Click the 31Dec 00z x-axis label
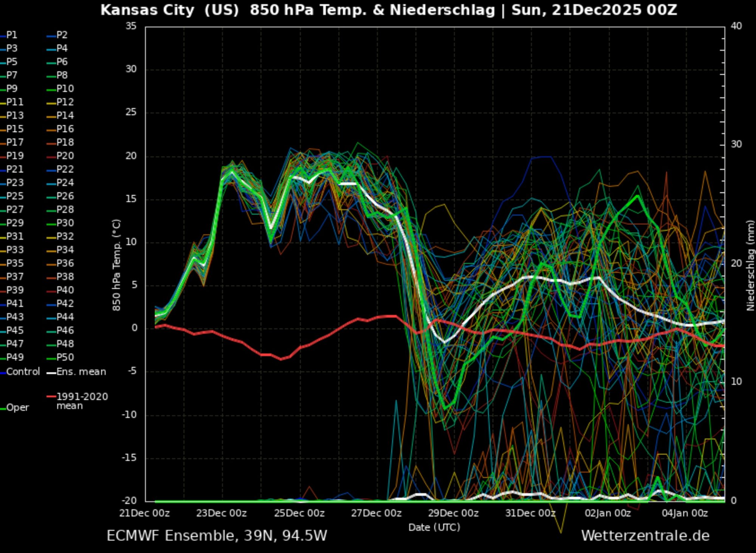756x553 pixels. [x=530, y=513]
